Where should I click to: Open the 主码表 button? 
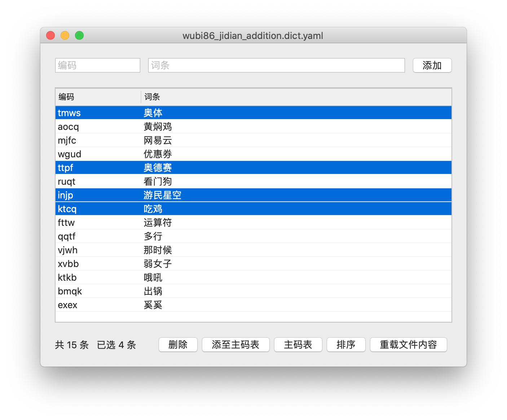(x=298, y=345)
